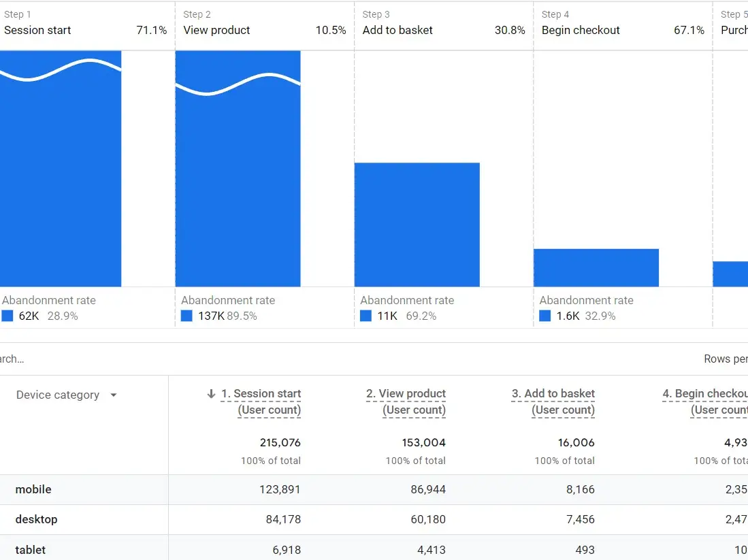Select the tablet device row
The height and width of the screenshot is (560, 748).
(31, 549)
